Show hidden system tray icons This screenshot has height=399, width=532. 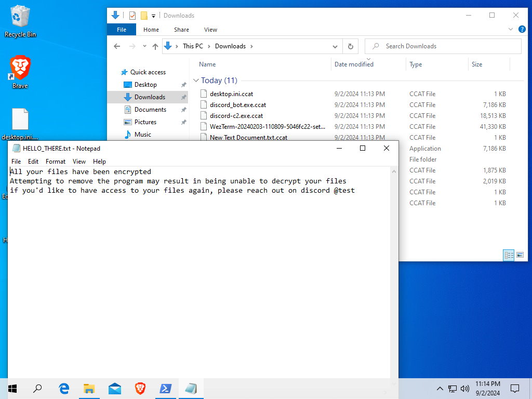440,388
